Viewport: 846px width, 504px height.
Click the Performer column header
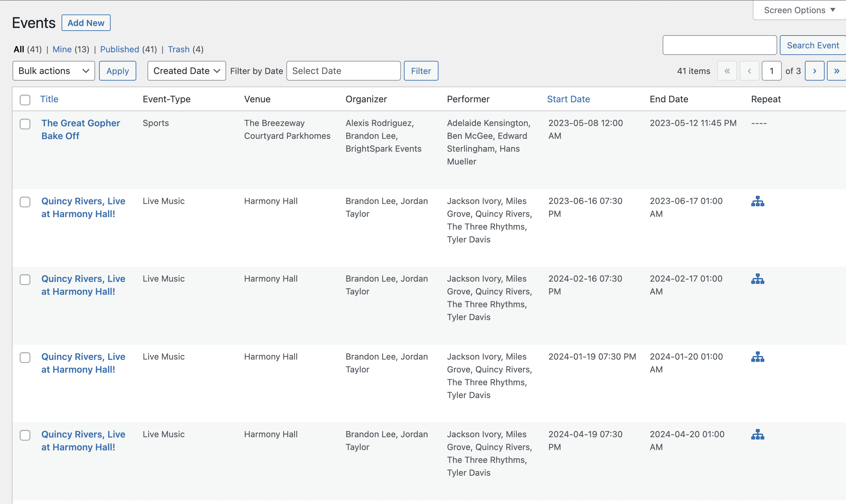(468, 99)
